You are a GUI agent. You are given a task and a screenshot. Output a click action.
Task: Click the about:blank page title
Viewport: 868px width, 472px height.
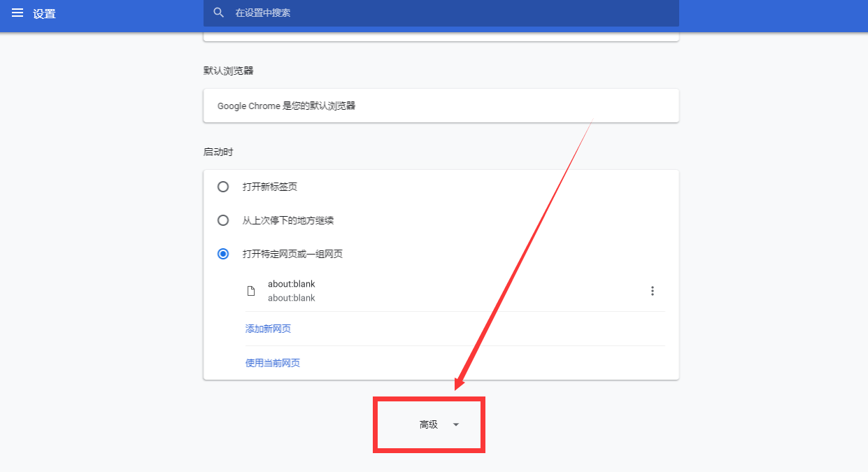point(292,284)
